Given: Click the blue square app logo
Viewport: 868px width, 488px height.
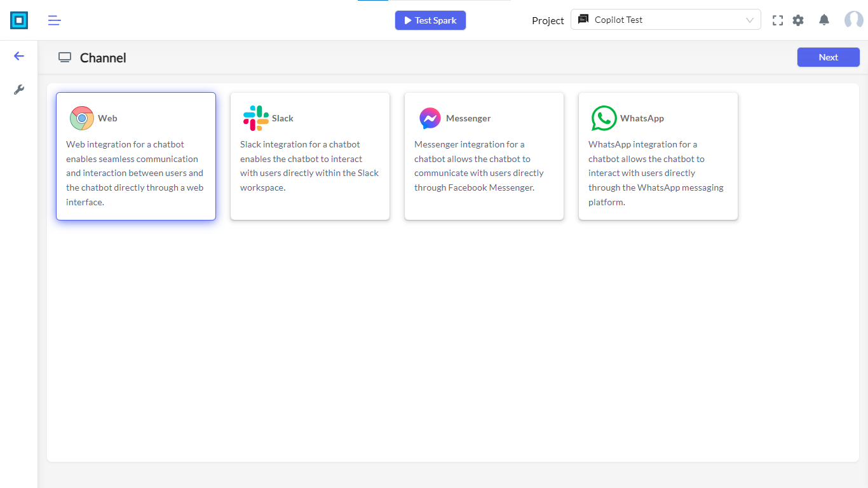Looking at the screenshot, I should tap(19, 20).
